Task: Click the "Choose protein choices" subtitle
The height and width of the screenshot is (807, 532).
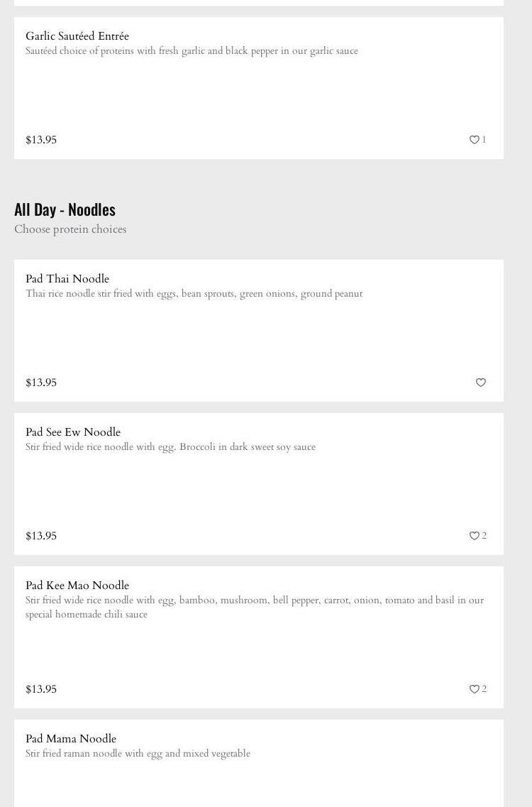Action: point(70,229)
